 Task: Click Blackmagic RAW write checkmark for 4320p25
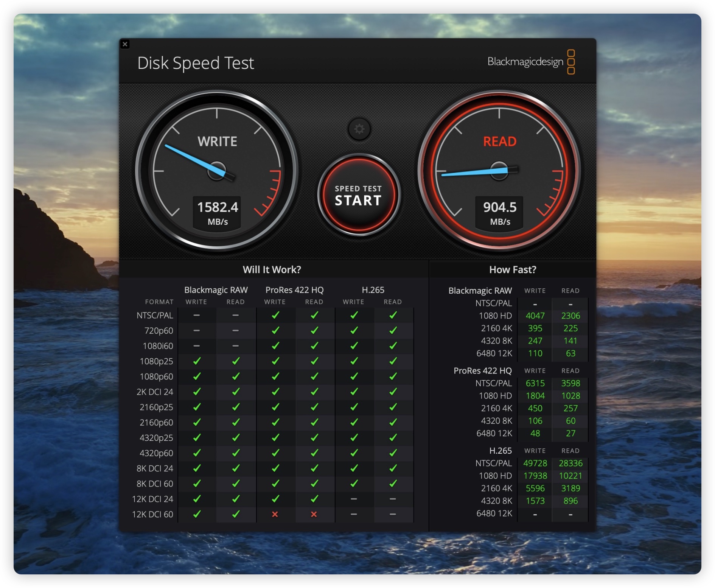click(197, 437)
